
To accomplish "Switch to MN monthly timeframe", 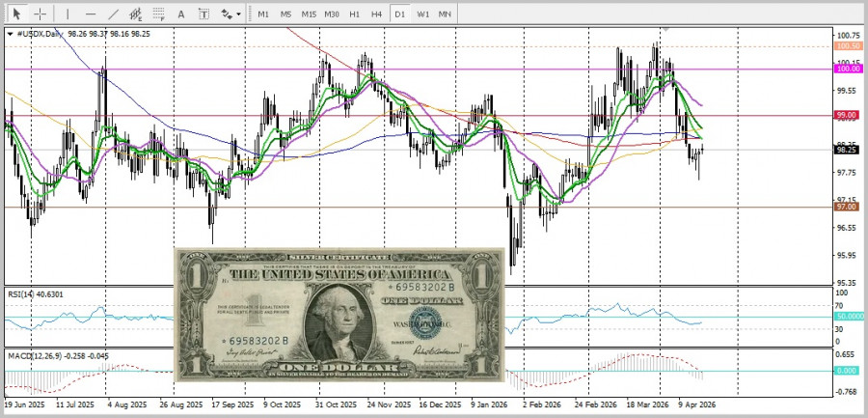I will coord(445,14).
